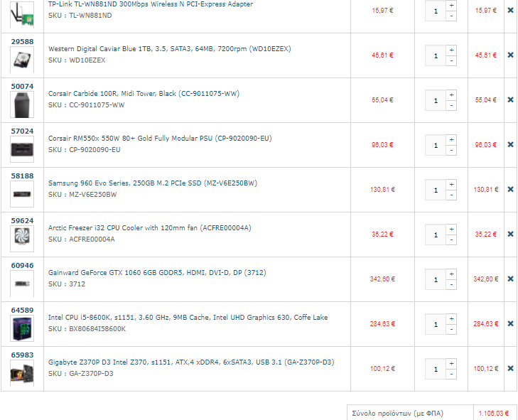Decrease quantity of TP-Link TL-WN881ND adapter

[451, 16]
